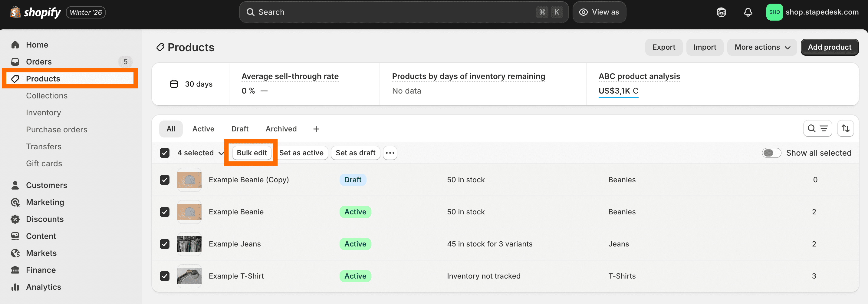The height and width of the screenshot is (304, 868).
Task: Uncheck the select-all checkbox above the list
Action: click(x=164, y=153)
